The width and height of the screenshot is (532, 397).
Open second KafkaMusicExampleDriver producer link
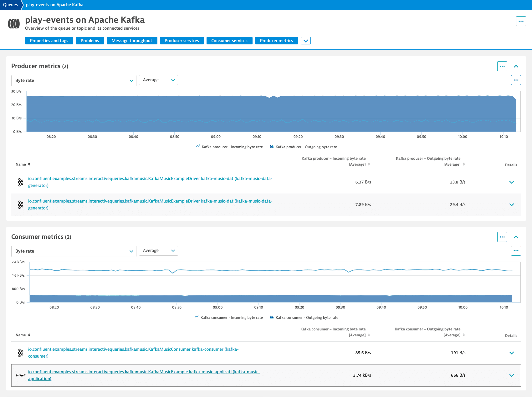click(x=150, y=204)
